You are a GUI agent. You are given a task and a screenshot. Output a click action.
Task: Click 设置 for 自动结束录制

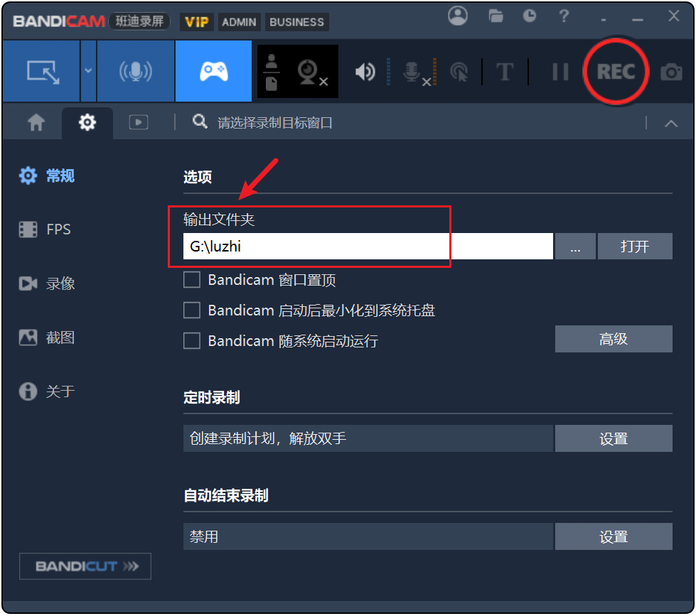(x=614, y=536)
